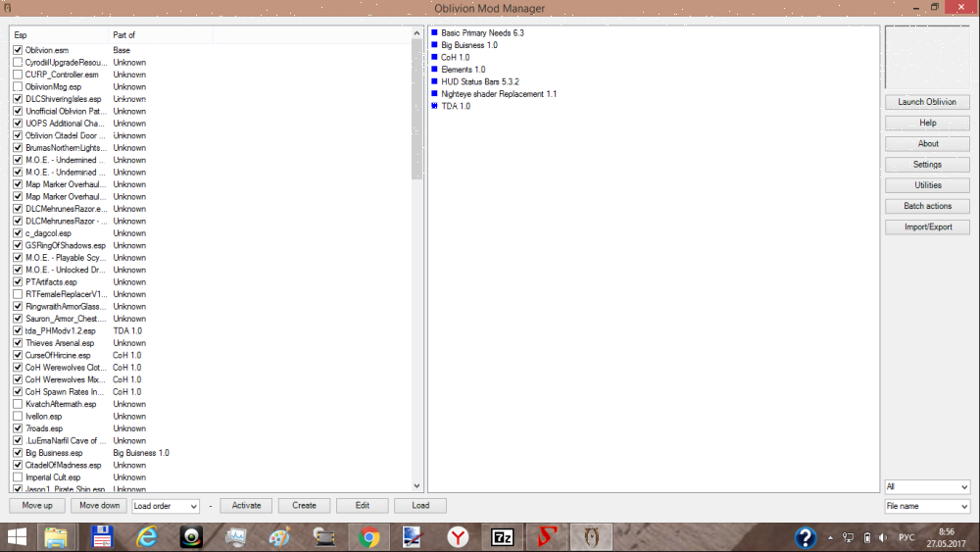
Task: Launch Internet Explorer from the taskbar
Action: coord(147,537)
